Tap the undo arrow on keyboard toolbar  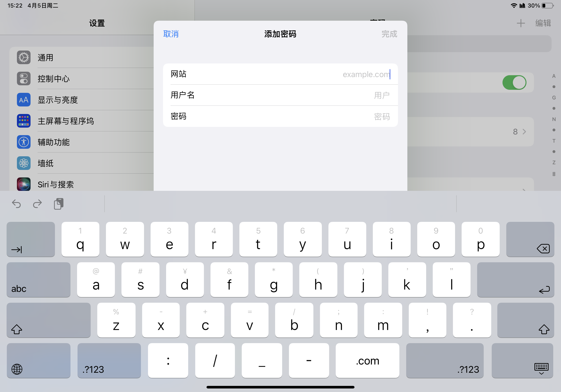pos(16,204)
